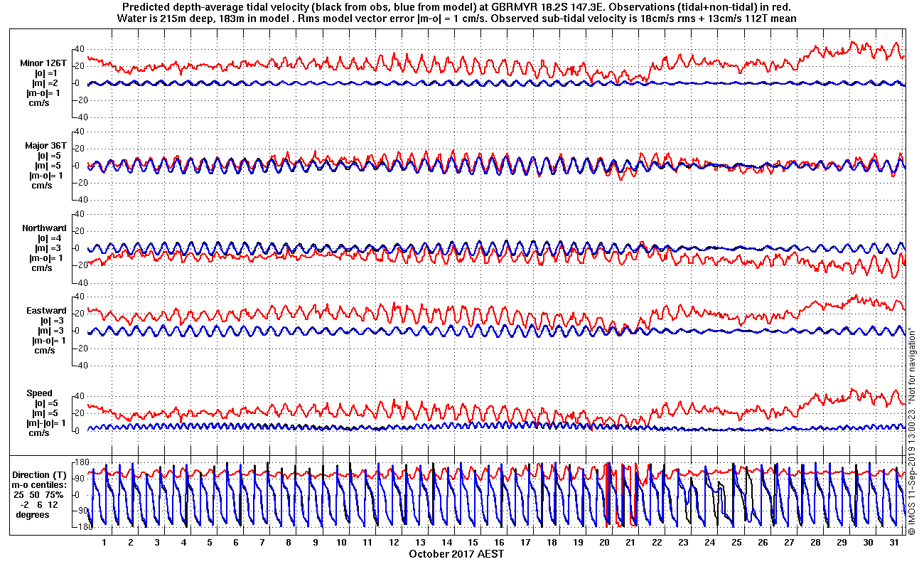This screenshot has height=569, width=924.
Task: Select the "Minor 126T" panel label
Action: click(x=43, y=63)
